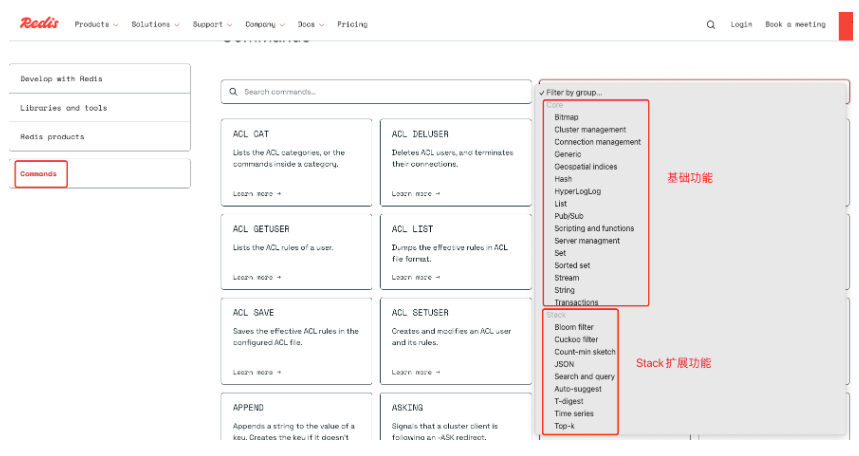
Task: Open Redis products section
Action: [100, 136]
